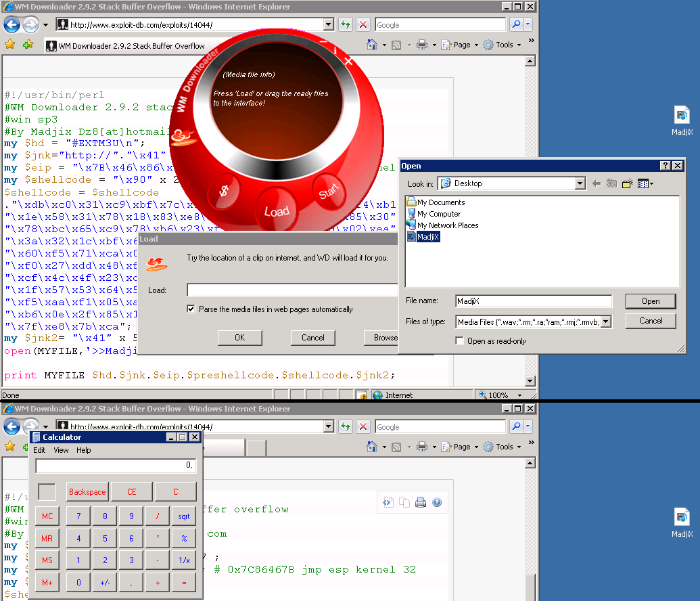Click Calculator sqrt button

(x=184, y=516)
